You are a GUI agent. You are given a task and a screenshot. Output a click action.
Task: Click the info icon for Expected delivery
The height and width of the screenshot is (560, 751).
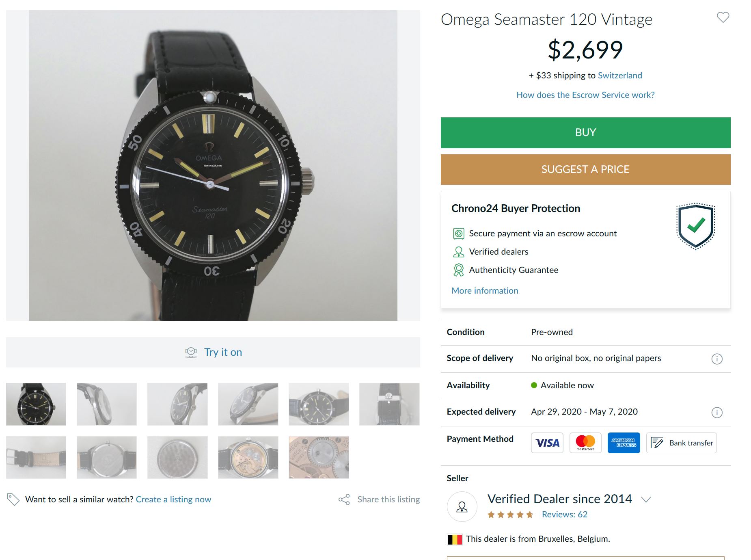(x=717, y=413)
